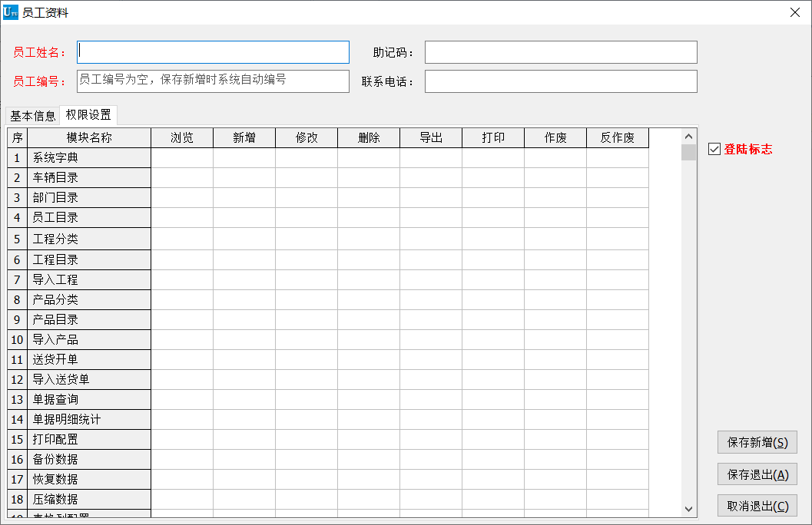The image size is (812, 525).
Task: Enable the 登陆标志 checkbox
Action: (714, 149)
